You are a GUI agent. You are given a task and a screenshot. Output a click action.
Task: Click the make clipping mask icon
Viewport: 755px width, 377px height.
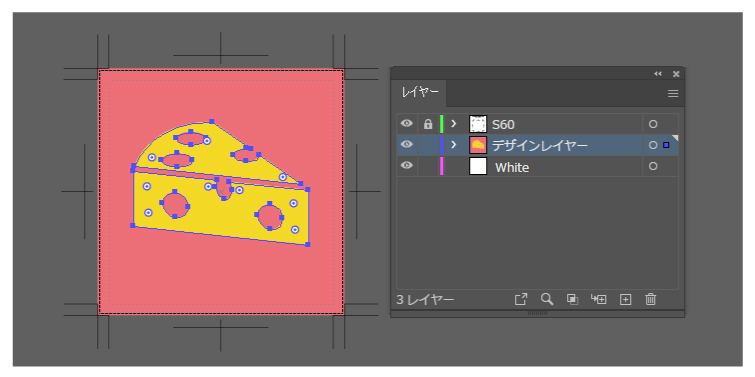[572, 299]
